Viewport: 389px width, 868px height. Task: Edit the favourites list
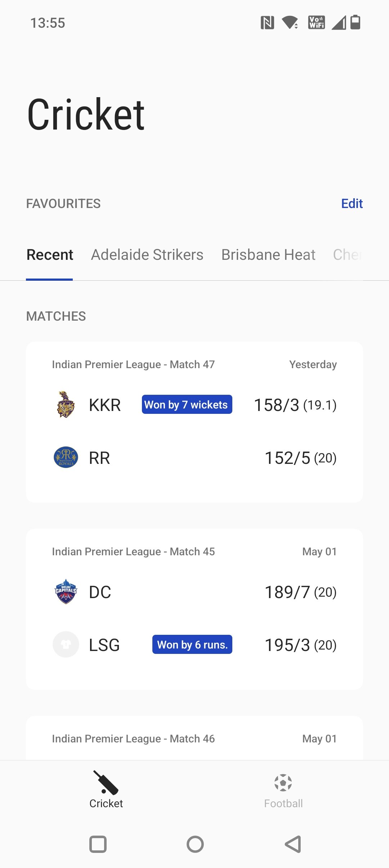coord(352,204)
